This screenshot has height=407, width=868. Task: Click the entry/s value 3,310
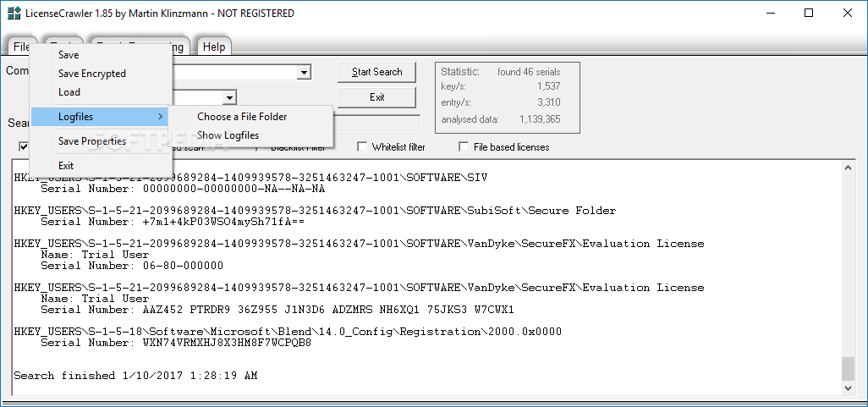click(548, 102)
